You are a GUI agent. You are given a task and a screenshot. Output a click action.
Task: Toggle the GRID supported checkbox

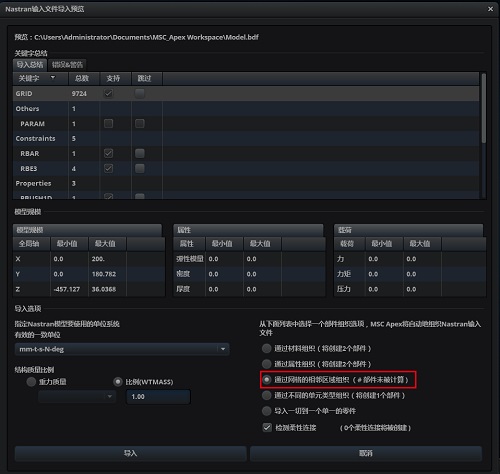click(x=108, y=93)
